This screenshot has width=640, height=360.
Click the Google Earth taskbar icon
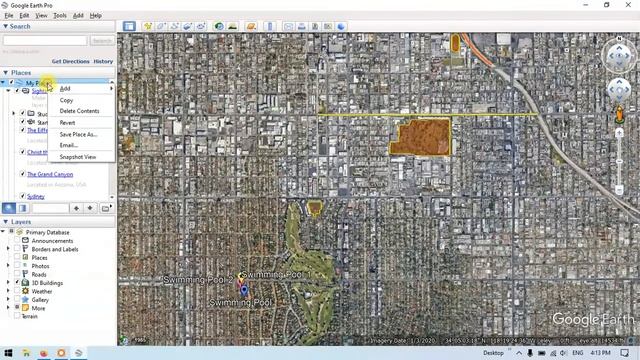coord(78,353)
